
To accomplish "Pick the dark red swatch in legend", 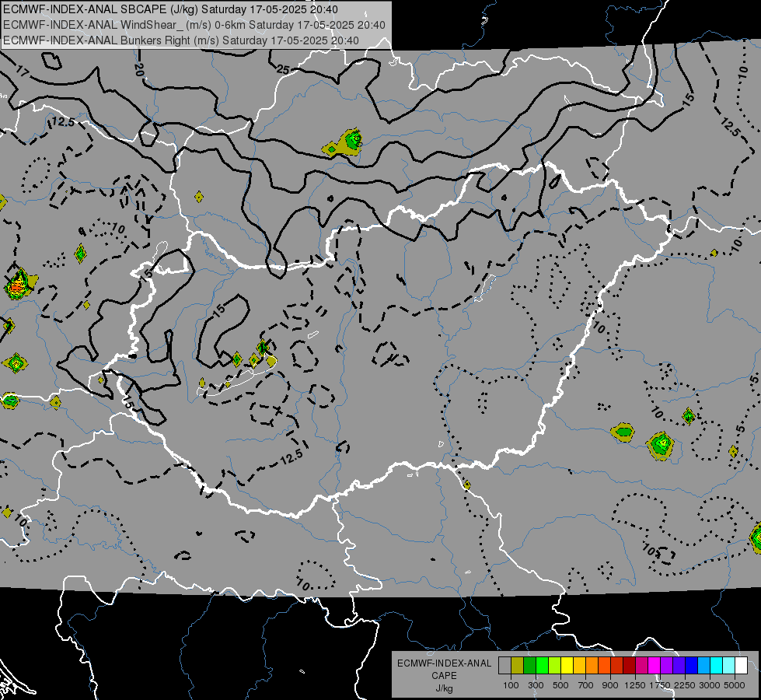I will [630, 665].
